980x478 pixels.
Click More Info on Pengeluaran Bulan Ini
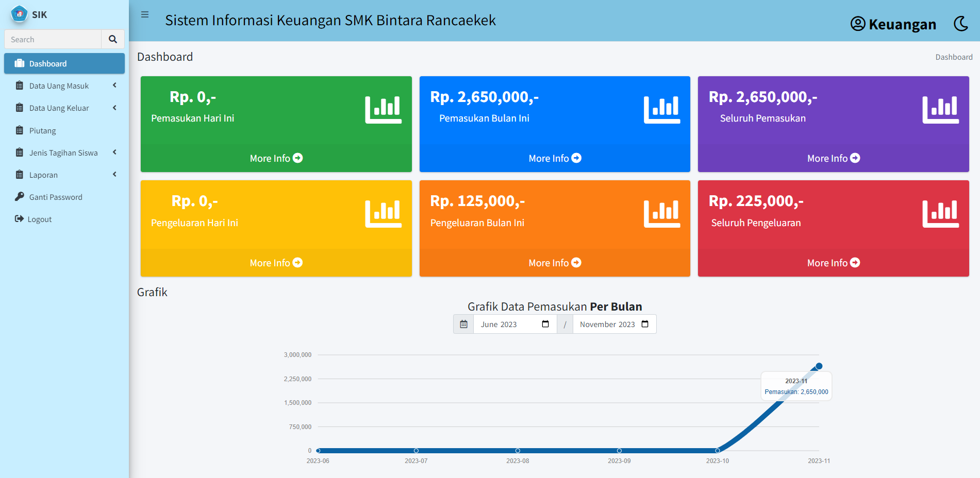555,263
